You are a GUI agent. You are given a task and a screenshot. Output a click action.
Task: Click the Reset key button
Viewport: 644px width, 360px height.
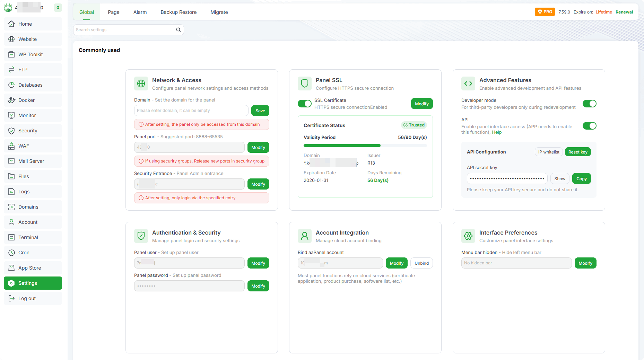pyautogui.click(x=578, y=152)
